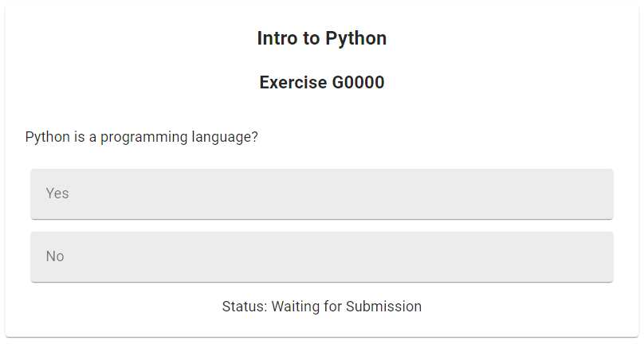Click the question text about Python
Screen dimensions: 644x344
point(142,137)
